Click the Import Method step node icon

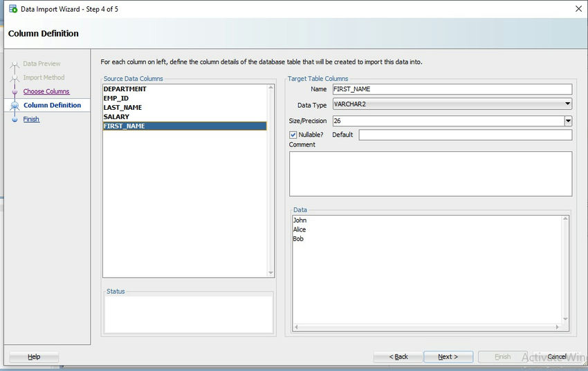[15, 78]
